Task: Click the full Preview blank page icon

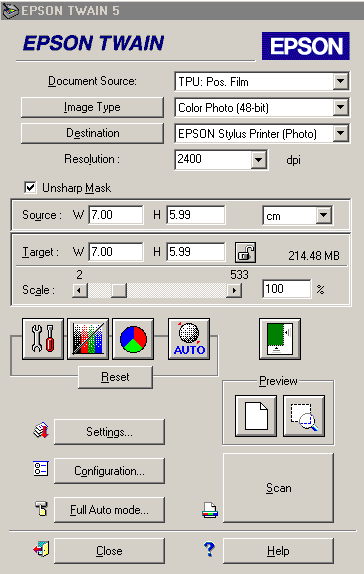Action: 256,416
